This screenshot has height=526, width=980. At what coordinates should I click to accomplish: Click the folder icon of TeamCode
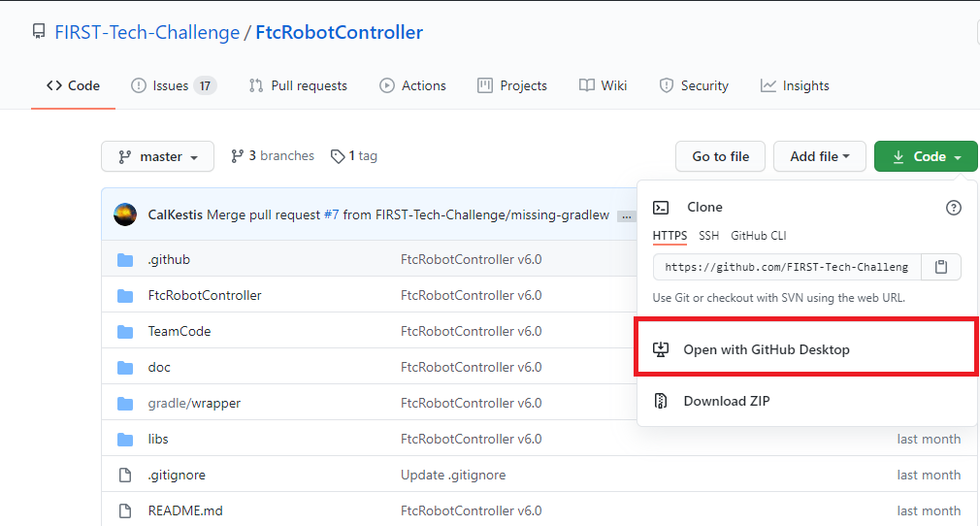[125, 332]
